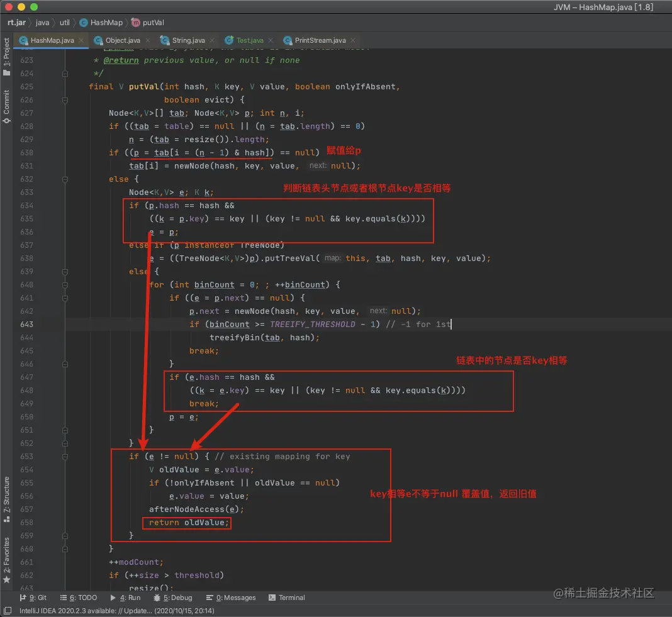Switch to the HashMap.java editor tab
This screenshot has width=672, height=617.
click(52, 40)
